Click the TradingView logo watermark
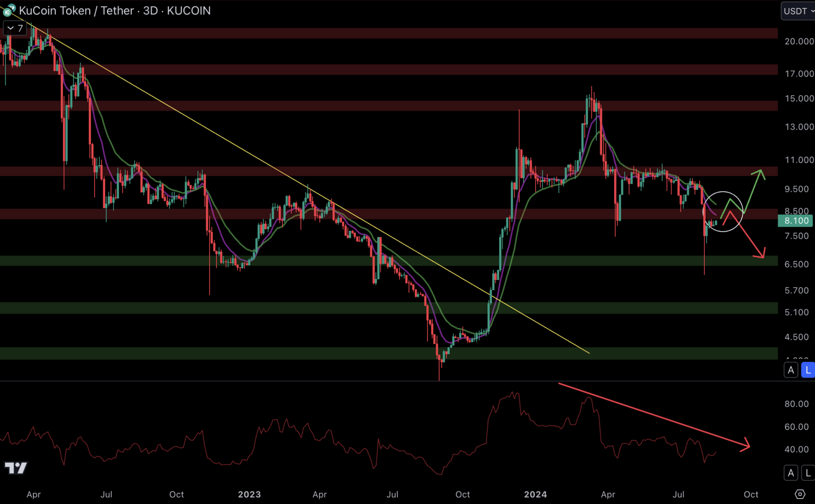 (x=16, y=468)
